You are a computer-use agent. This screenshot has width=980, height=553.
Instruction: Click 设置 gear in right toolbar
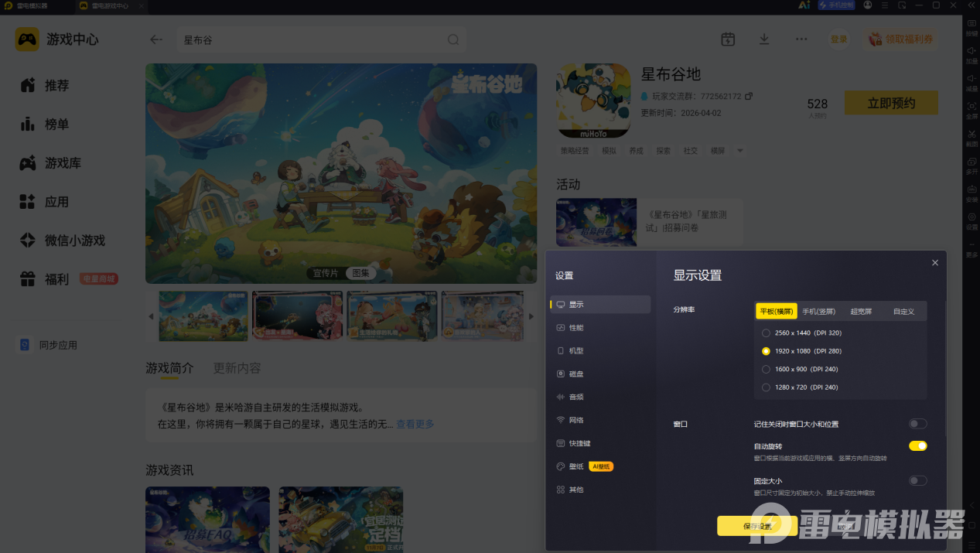point(971,221)
